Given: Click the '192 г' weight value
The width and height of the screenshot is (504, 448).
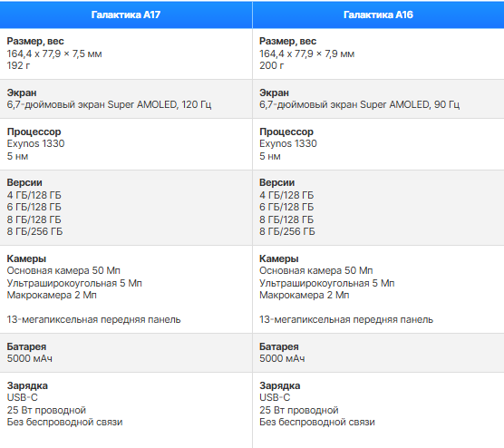Looking at the screenshot, I should click(x=19, y=65).
